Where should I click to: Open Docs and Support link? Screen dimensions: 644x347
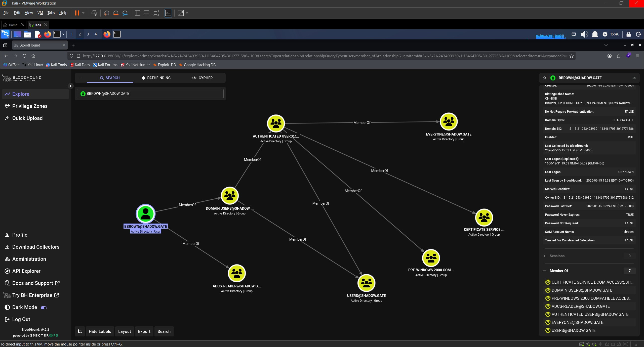35,283
